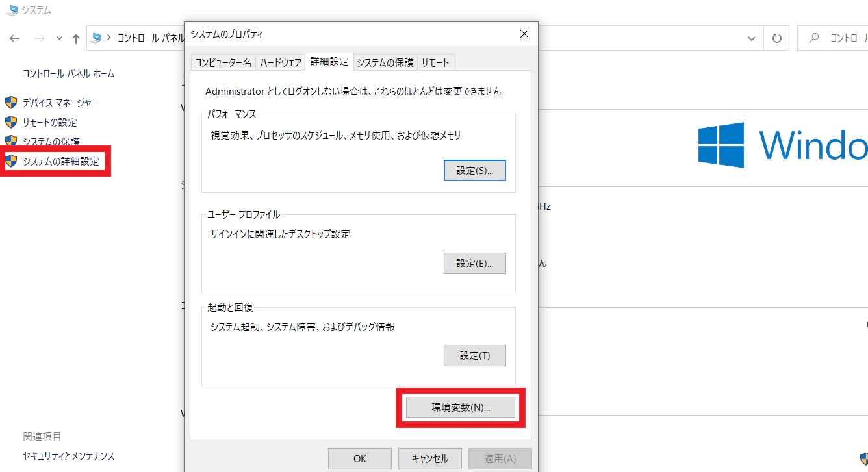Click the up arrow navigation button

pos(75,38)
